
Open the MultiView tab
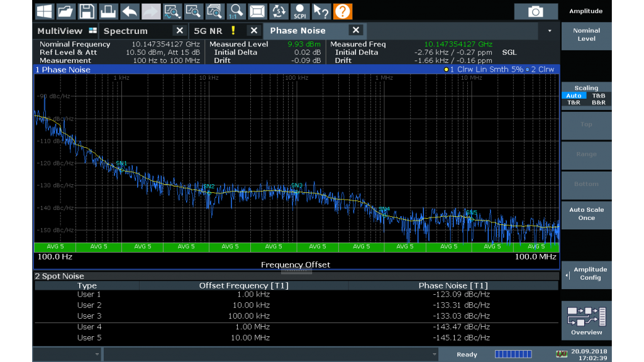pyautogui.click(x=60, y=31)
